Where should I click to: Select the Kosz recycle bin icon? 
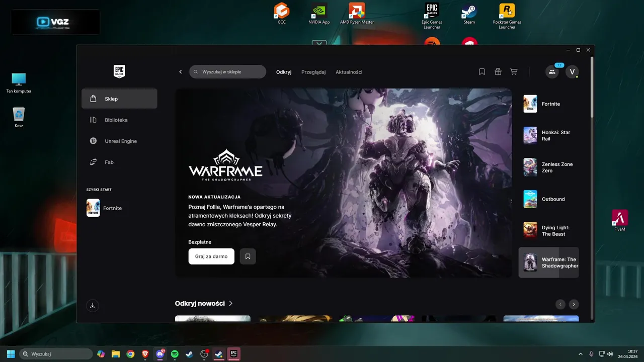19,117
